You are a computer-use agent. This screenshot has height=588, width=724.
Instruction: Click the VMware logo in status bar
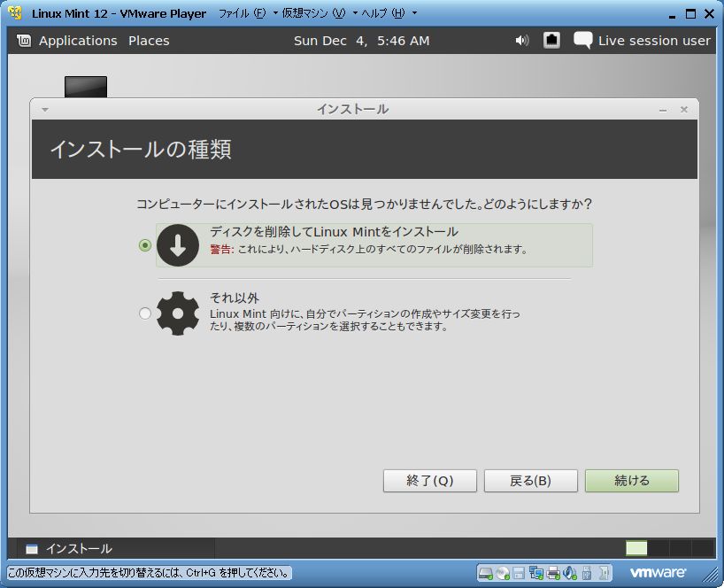(658, 573)
